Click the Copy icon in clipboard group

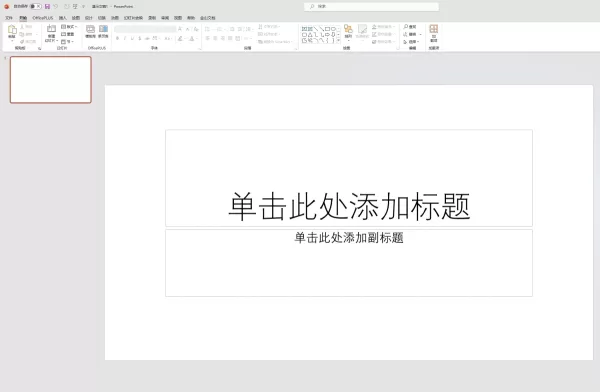[22, 34]
